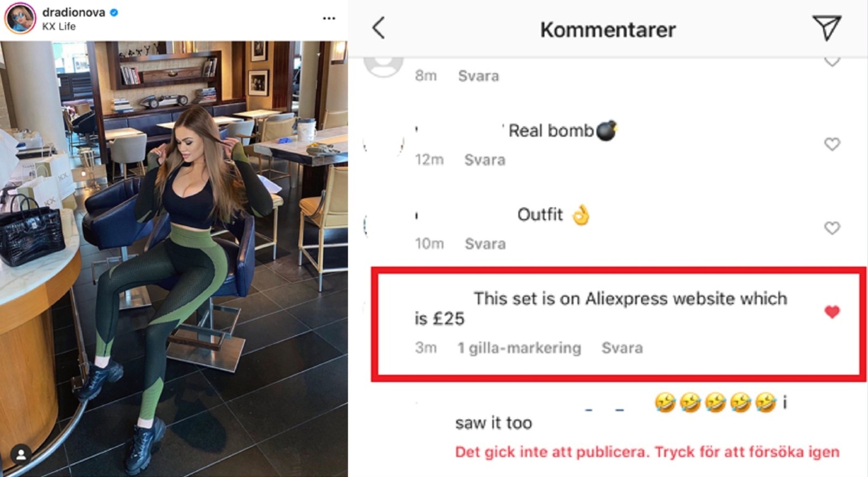This screenshot has height=477, width=868.
Task: Reply (Svara) to the Aliexpress comment
Action: tap(622, 348)
